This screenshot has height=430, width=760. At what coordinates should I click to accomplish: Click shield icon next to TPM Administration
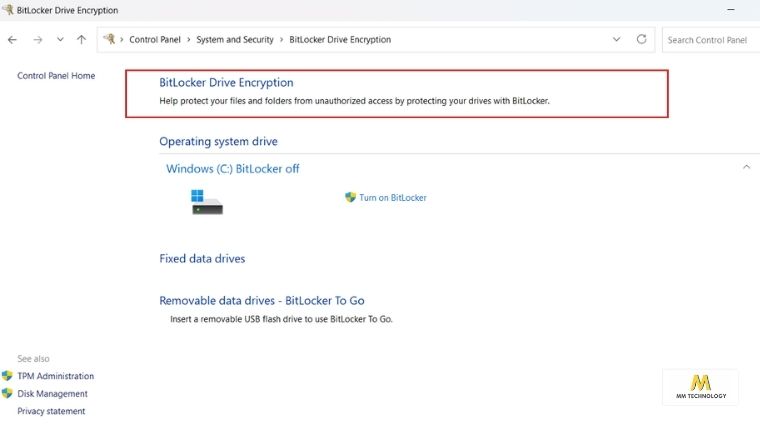click(x=7, y=376)
